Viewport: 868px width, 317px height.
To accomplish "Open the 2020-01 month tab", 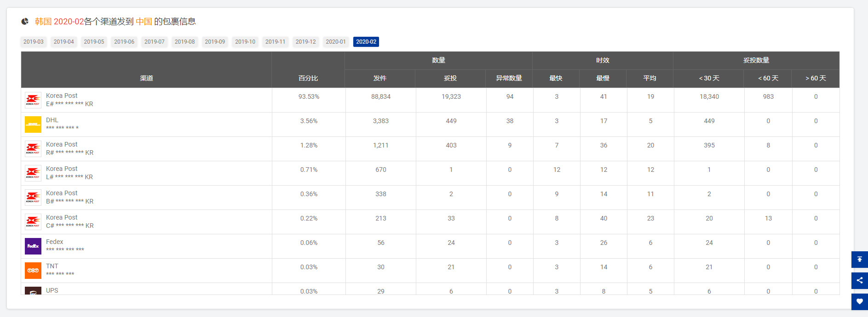I will [336, 42].
